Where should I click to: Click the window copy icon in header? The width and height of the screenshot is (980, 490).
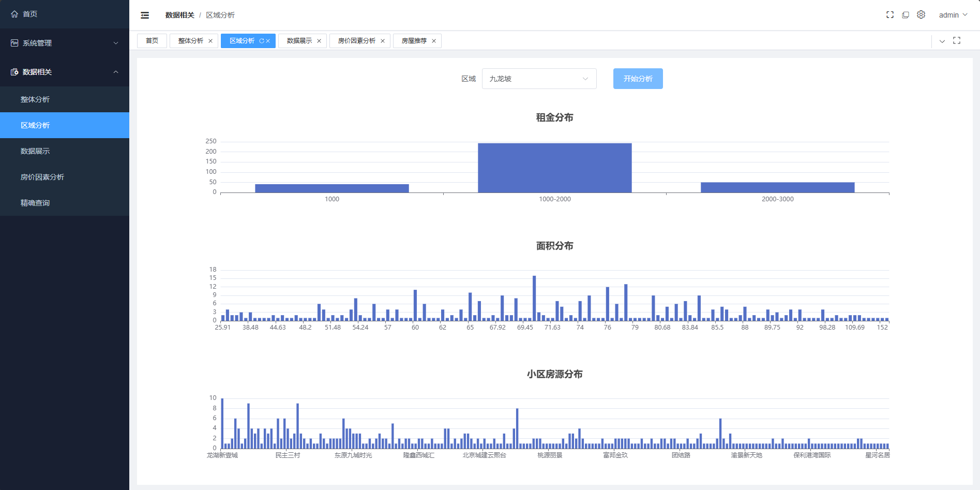click(906, 15)
